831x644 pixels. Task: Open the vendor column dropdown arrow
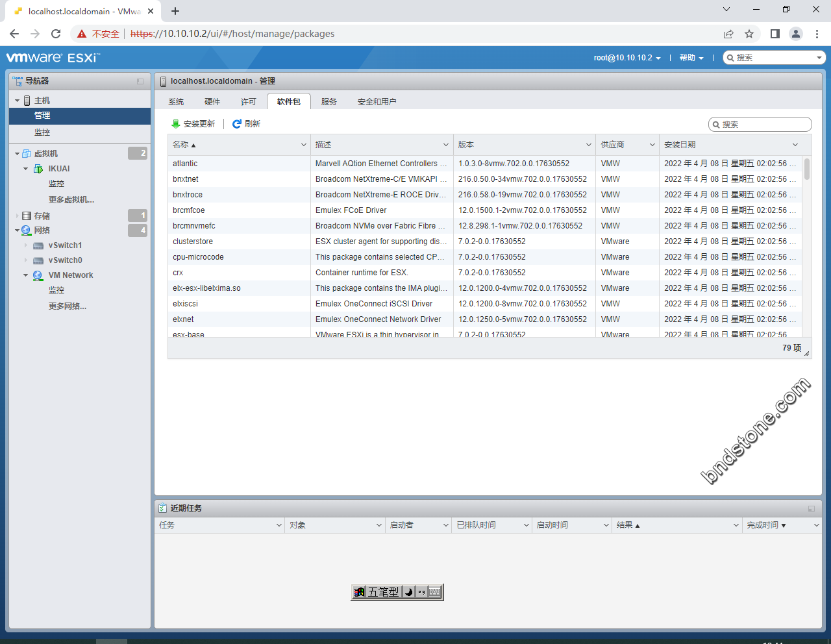point(652,145)
